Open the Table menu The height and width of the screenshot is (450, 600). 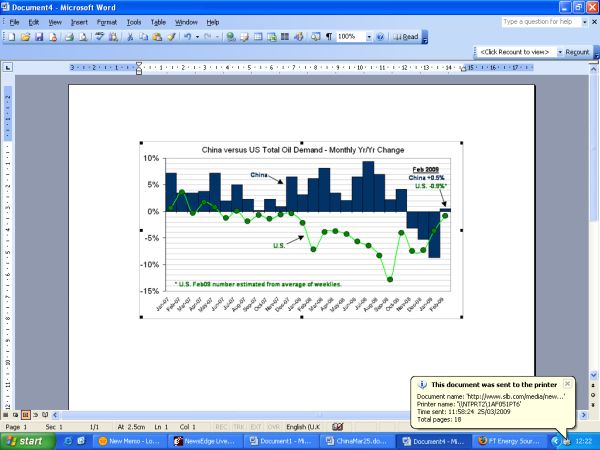click(158, 21)
